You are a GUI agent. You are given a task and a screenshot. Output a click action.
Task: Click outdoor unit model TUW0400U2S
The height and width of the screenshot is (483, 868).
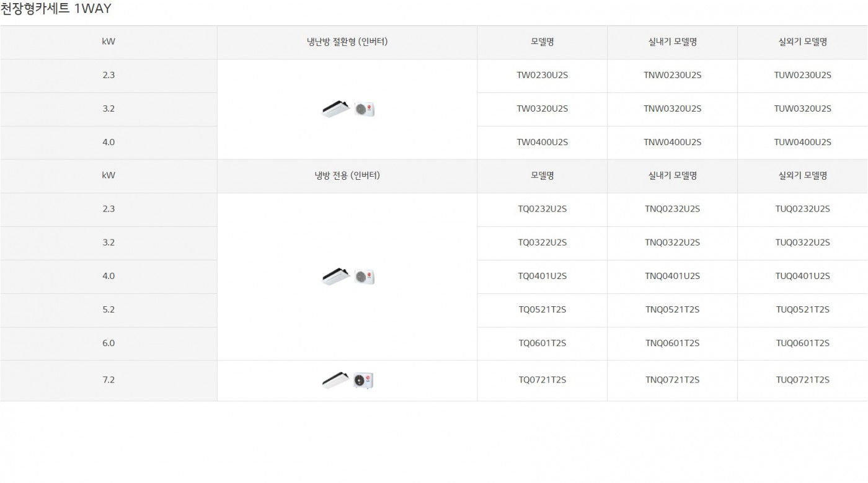tap(802, 142)
